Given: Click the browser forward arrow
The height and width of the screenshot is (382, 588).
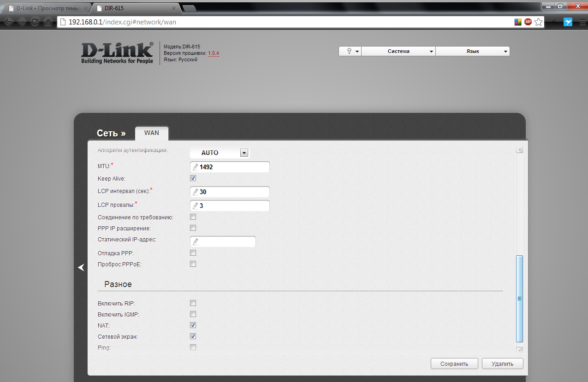Looking at the screenshot, I should tap(22, 22).
